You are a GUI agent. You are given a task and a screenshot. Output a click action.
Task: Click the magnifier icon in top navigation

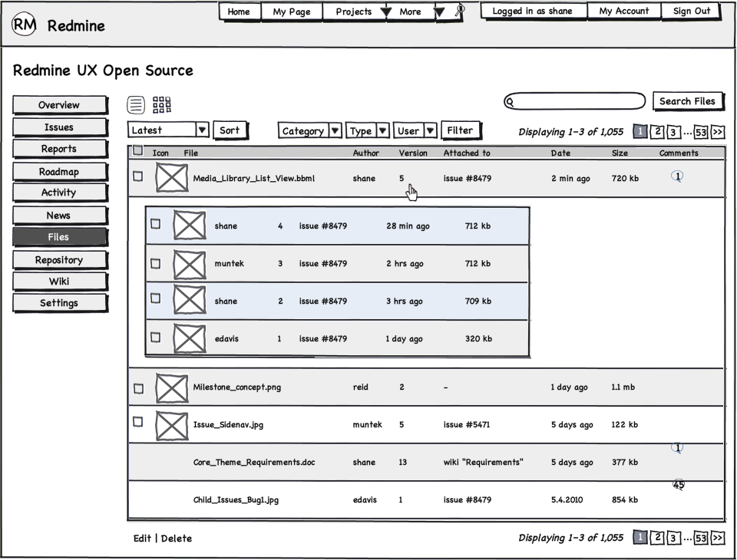click(460, 10)
